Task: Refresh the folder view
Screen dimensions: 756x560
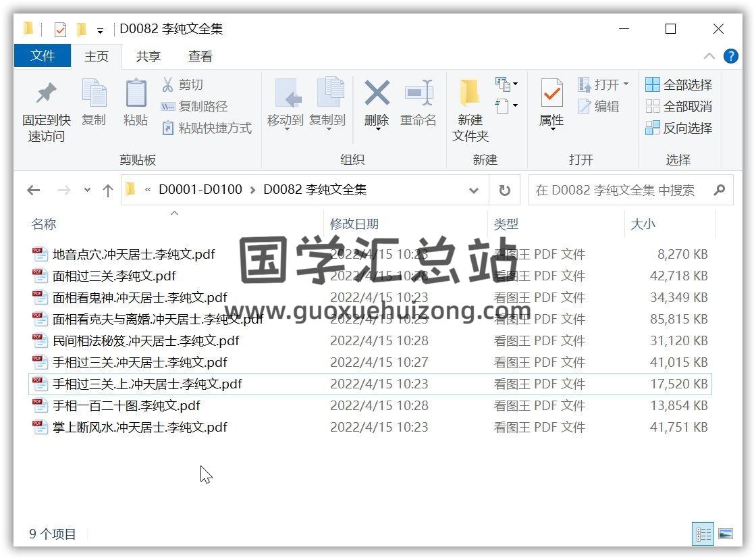Action: point(504,190)
